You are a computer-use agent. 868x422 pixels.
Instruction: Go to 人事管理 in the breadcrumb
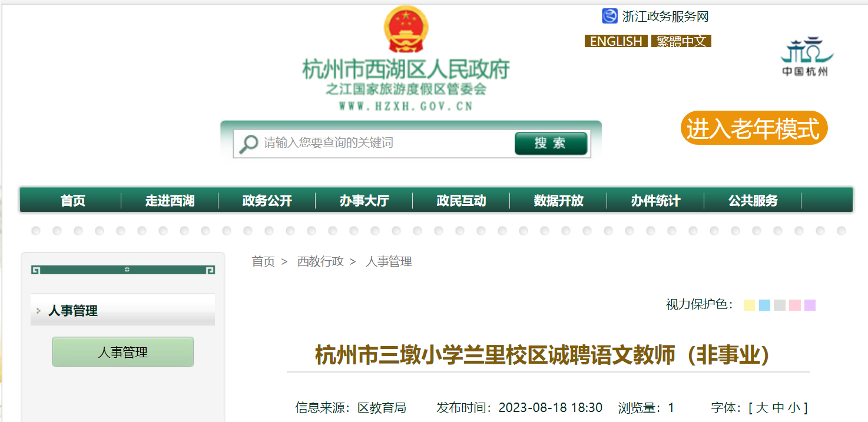coord(389,261)
